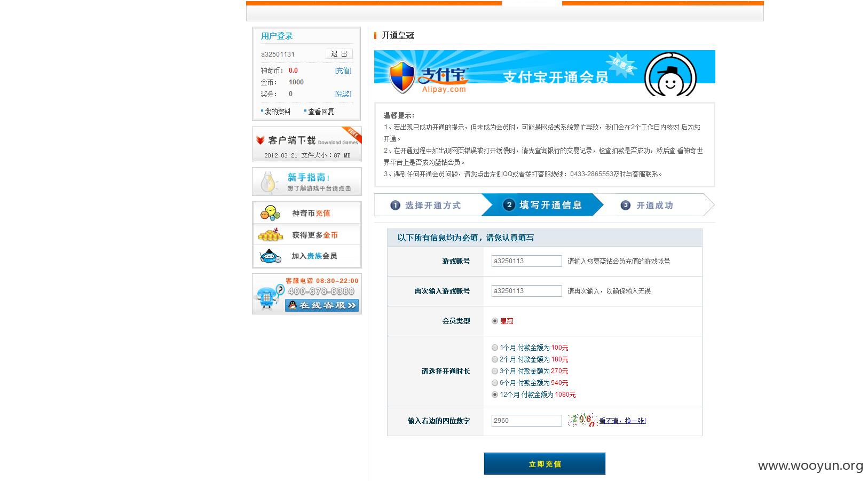Image resolution: width=868 pixels, height=481 pixels.
Task: Focus the 游戏账号 input field
Action: [x=526, y=261]
